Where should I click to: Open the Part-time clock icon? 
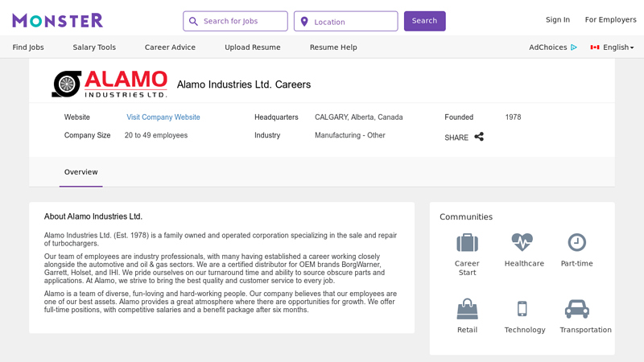[576, 242]
